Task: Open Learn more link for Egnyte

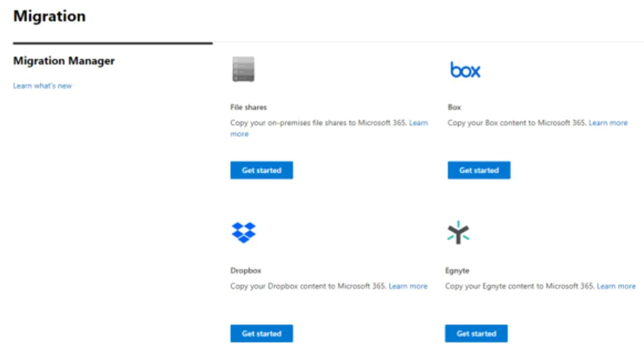Action: tap(616, 286)
